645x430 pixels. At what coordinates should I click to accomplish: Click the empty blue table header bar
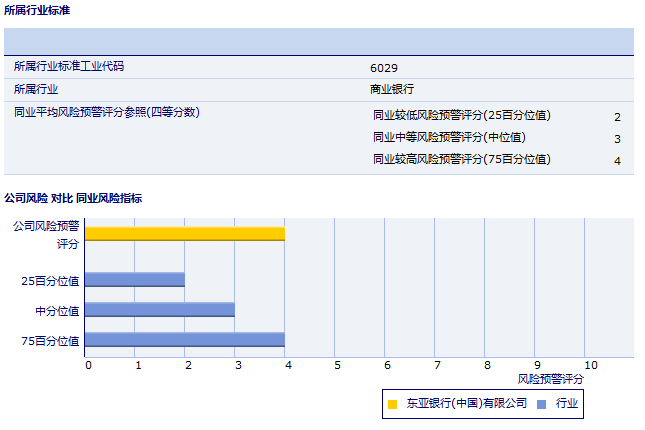click(319, 41)
